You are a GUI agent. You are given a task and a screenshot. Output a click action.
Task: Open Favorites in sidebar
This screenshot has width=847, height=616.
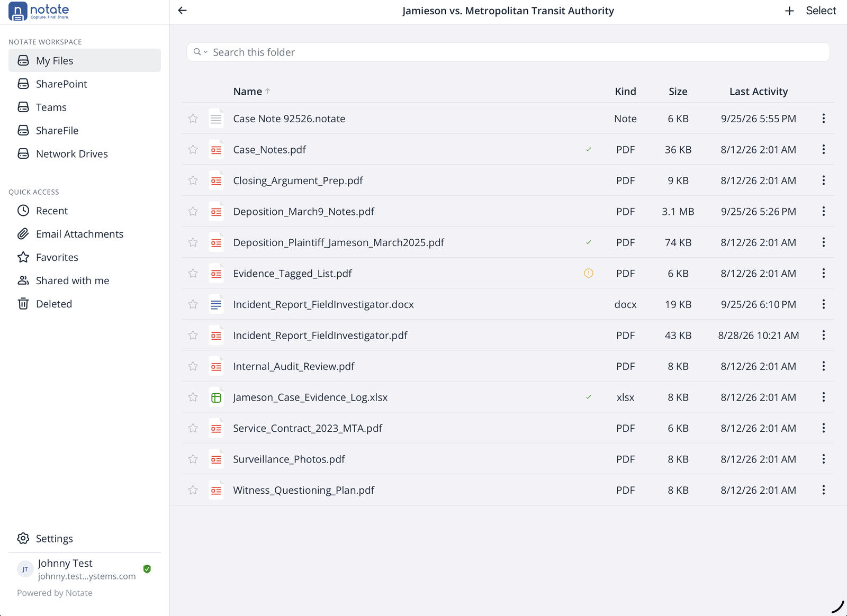point(85,257)
